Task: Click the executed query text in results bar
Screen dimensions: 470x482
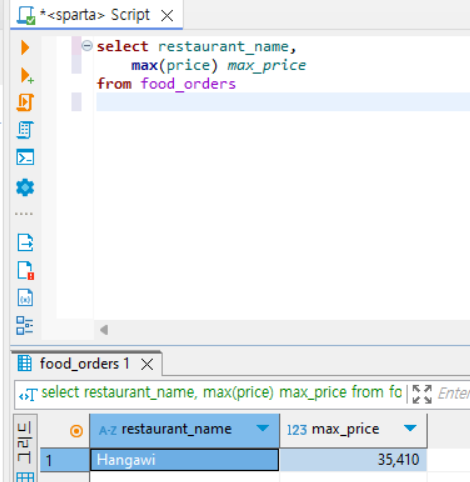Action: point(221,393)
